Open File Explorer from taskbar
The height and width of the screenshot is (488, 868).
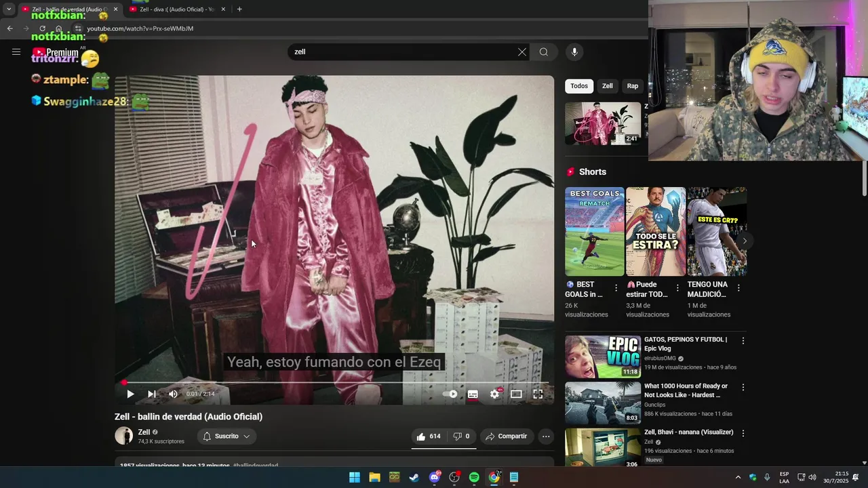374,477
